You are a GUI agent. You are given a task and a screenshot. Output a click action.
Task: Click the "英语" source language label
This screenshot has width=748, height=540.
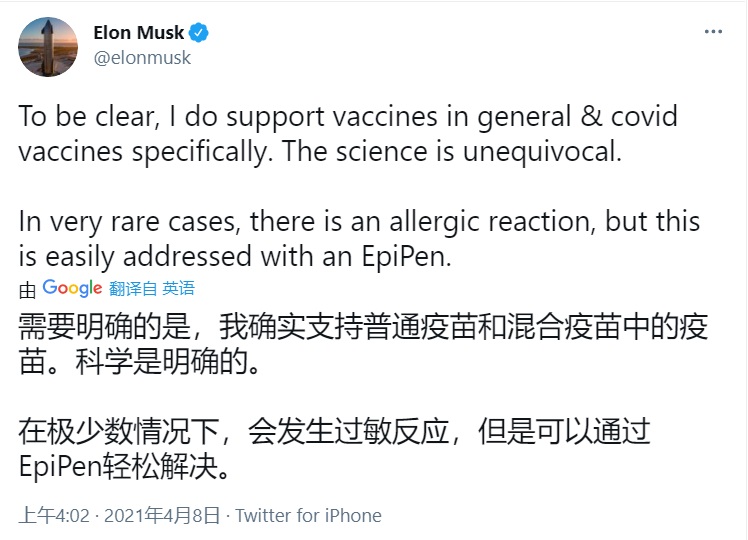179,289
